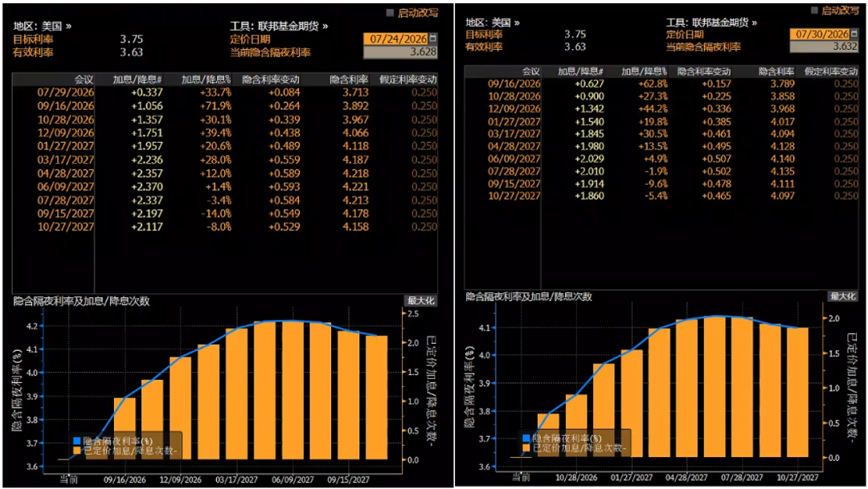Select implied rate 4.097 in right table
This screenshot has height=489, width=868.
pos(782,196)
